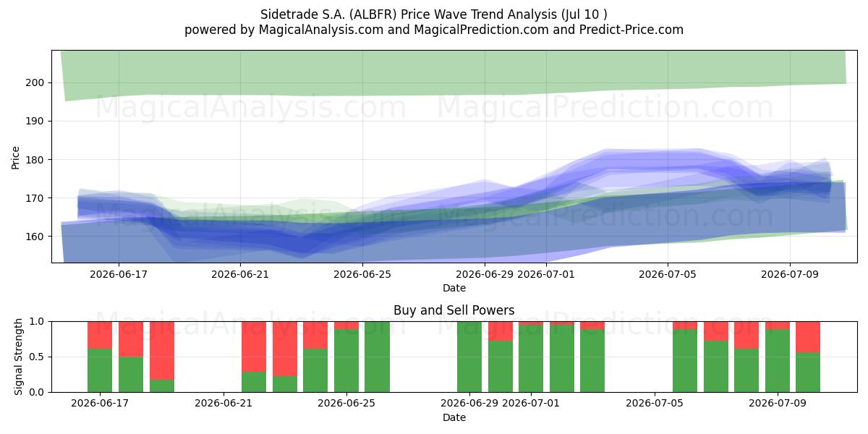Click the green upper band near price 200
Viewport: 868px width, 434px height.
(454, 74)
